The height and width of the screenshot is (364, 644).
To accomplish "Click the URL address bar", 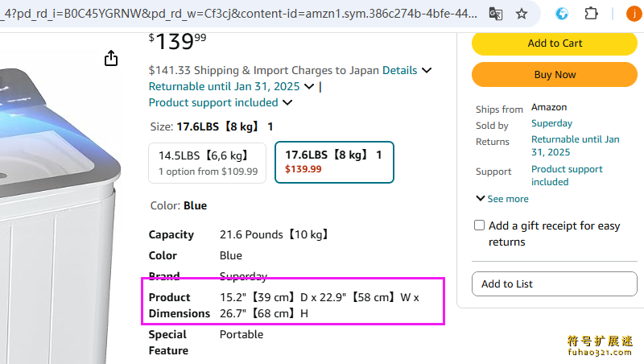I will [242, 14].
